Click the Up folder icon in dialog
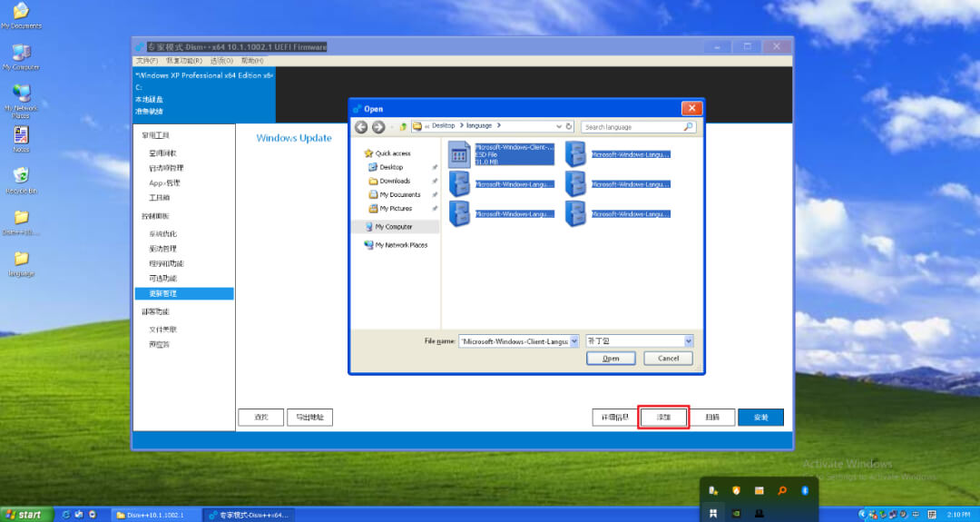The width and height of the screenshot is (980, 522). tap(403, 127)
